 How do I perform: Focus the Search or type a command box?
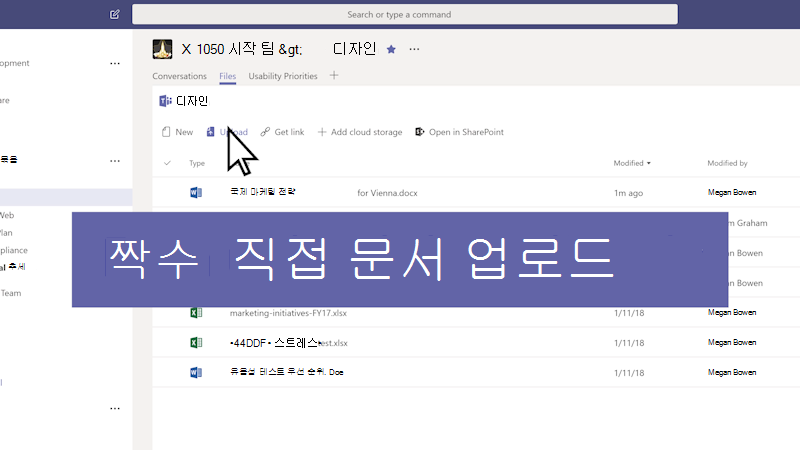point(405,14)
